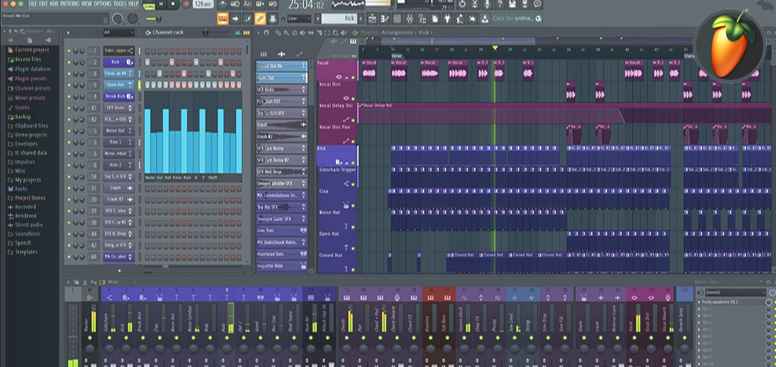The height and width of the screenshot is (367, 776).
Task: Open Clipboard files folder
Action: pos(29,126)
